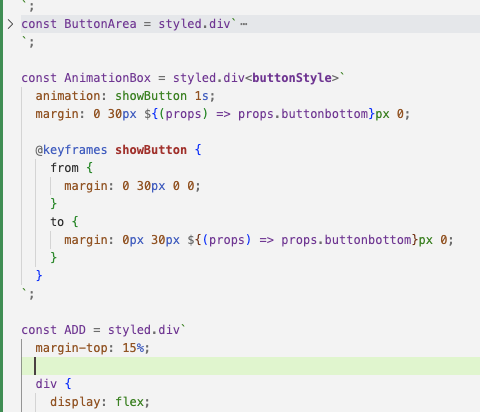Screen dimensions: 480x412
Task: Click props.buttonbottom in the first margin line
Action: (x=303, y=114)
